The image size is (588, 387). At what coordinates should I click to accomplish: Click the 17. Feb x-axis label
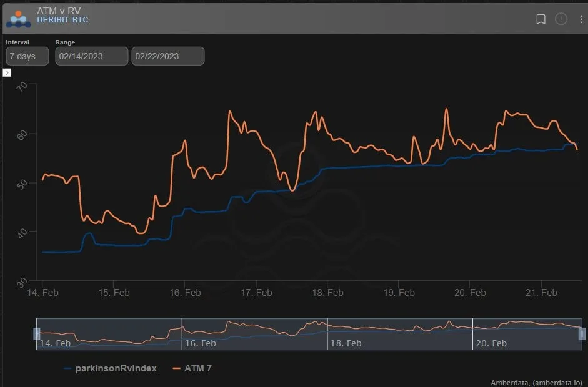tap(256, 293)
